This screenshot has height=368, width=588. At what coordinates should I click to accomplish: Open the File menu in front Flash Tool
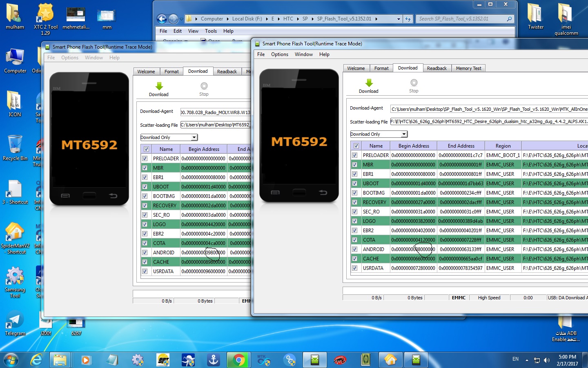(261, 54)
